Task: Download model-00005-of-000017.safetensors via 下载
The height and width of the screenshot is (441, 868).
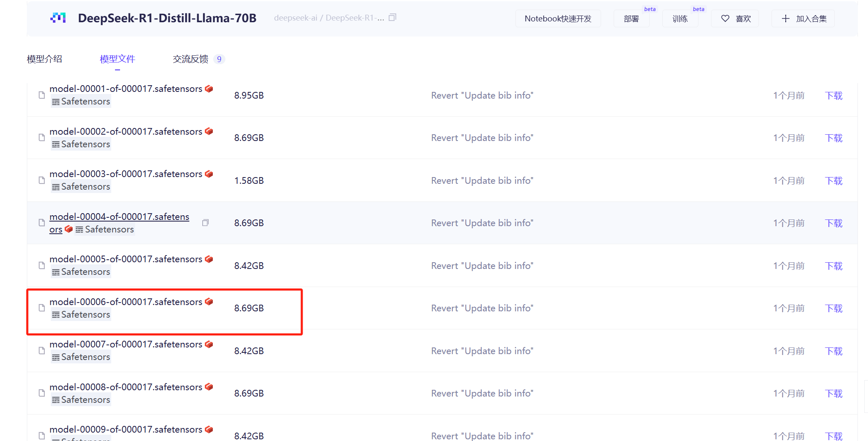Action: click(x=834, y=266)
